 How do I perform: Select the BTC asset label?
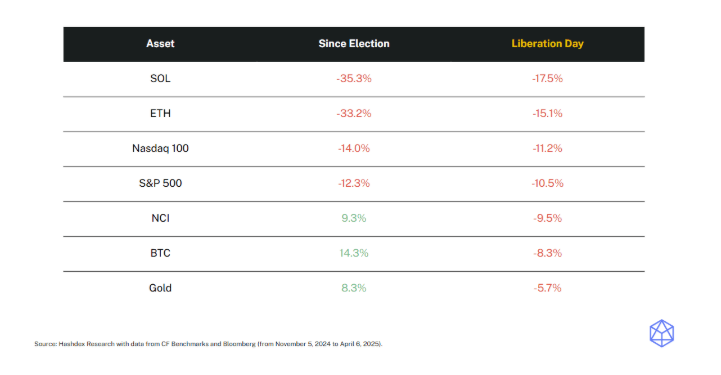160,253
